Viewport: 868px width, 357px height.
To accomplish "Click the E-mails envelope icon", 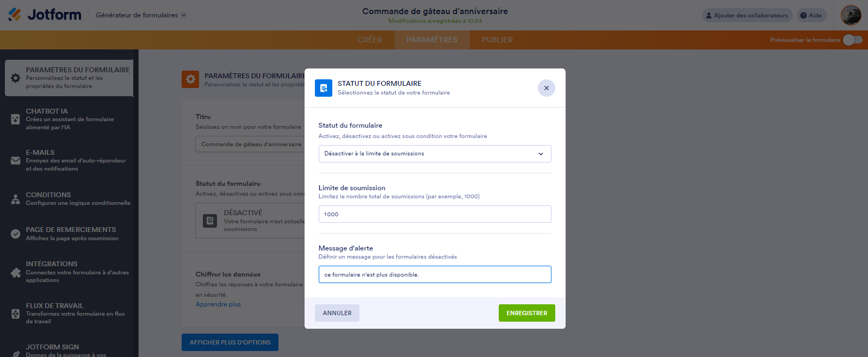I will click(16, 160).
